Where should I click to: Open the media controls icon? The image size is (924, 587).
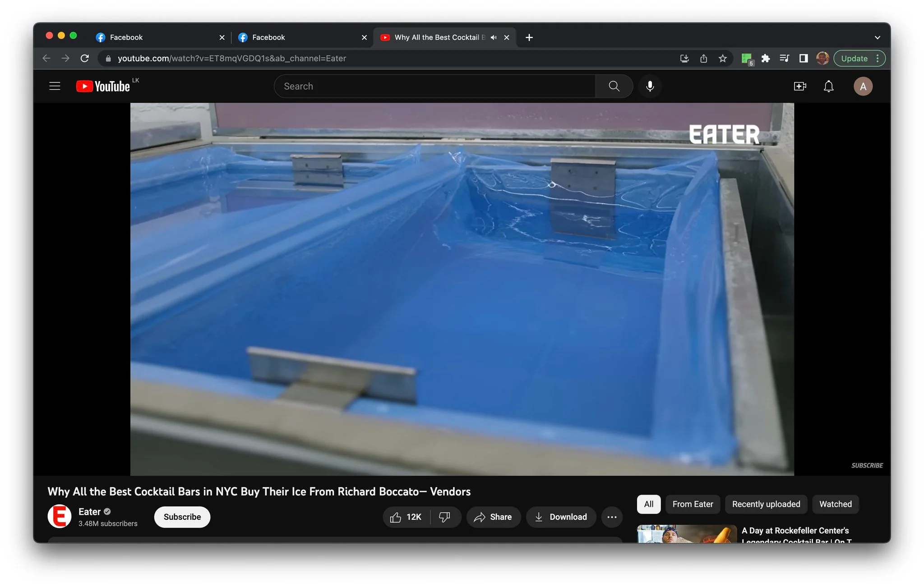point(784,58)
